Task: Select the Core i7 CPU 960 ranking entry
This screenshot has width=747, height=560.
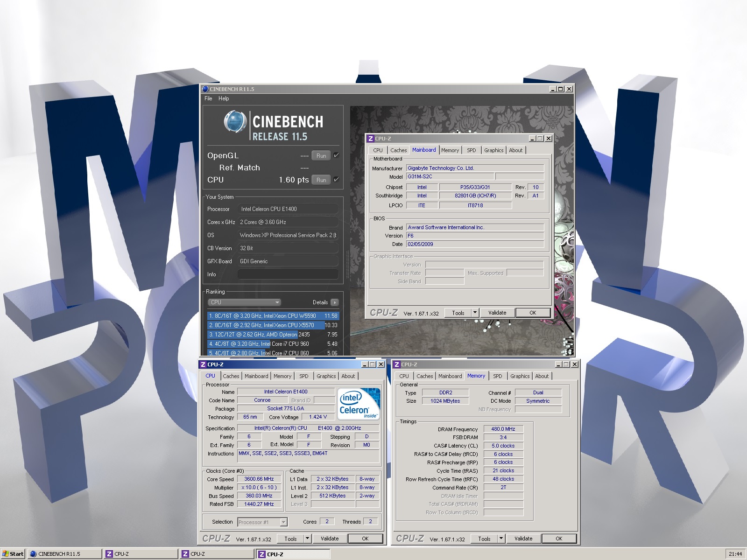Action: (273, 344)
